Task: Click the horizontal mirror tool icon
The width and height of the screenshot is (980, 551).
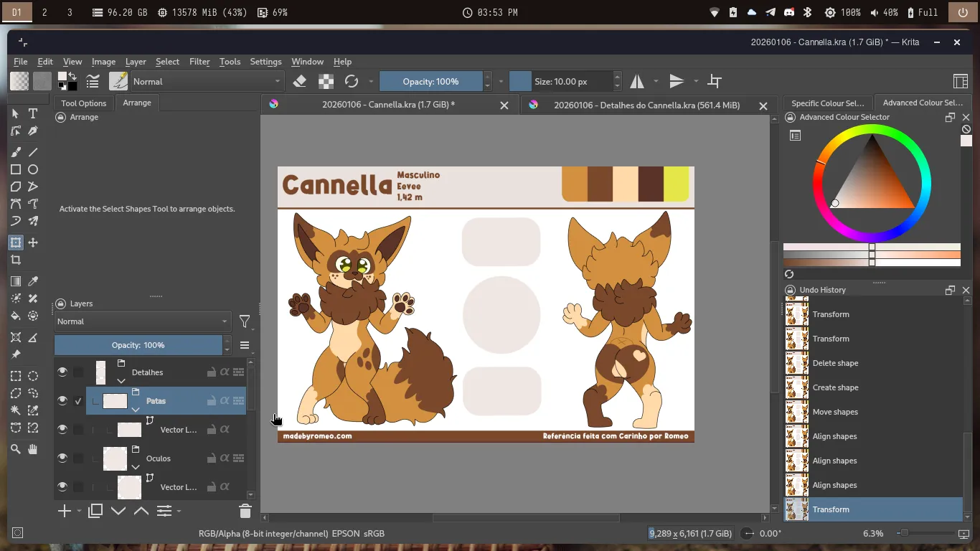Action: [637, 81]
